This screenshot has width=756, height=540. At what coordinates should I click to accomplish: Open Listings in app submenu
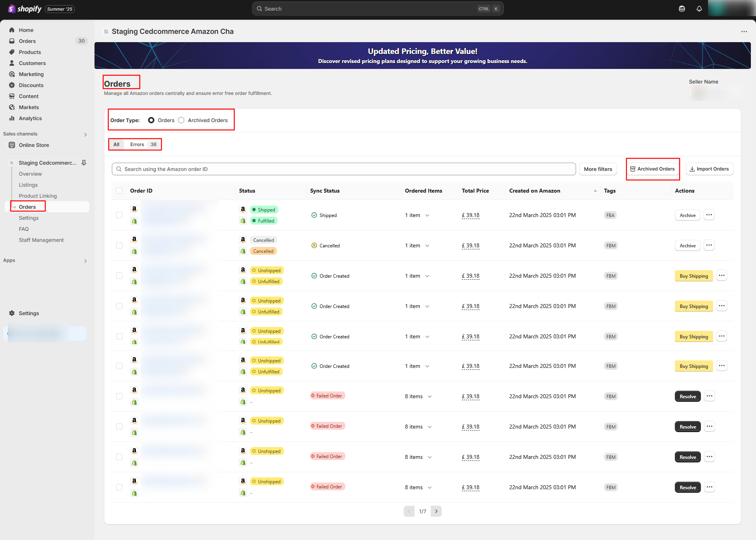[x=28, y=185]
